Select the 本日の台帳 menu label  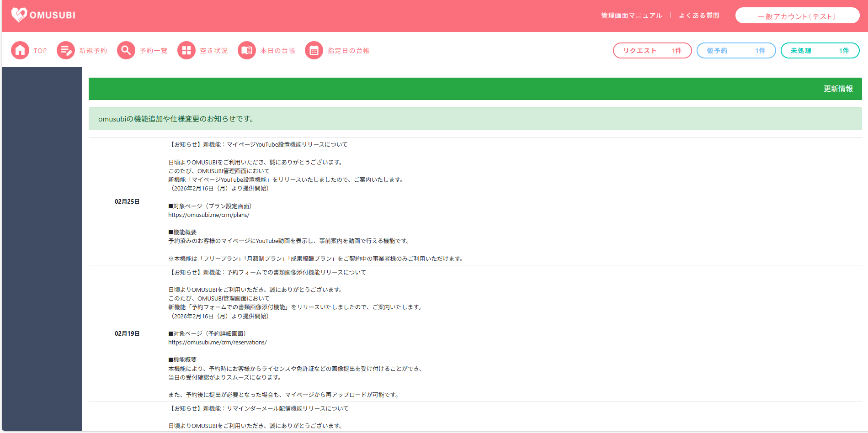[x=277, y=51]
